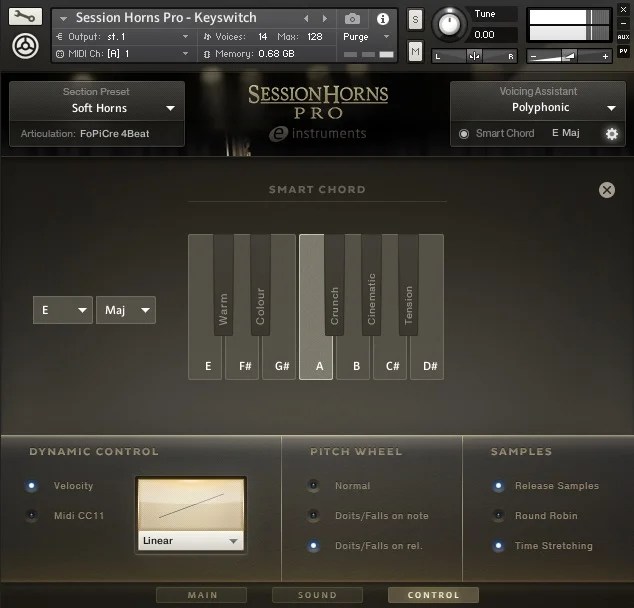Viewport: 634px width, 608px height.
Task: Select the Cinematic black key
Action: tap(372, 285)
